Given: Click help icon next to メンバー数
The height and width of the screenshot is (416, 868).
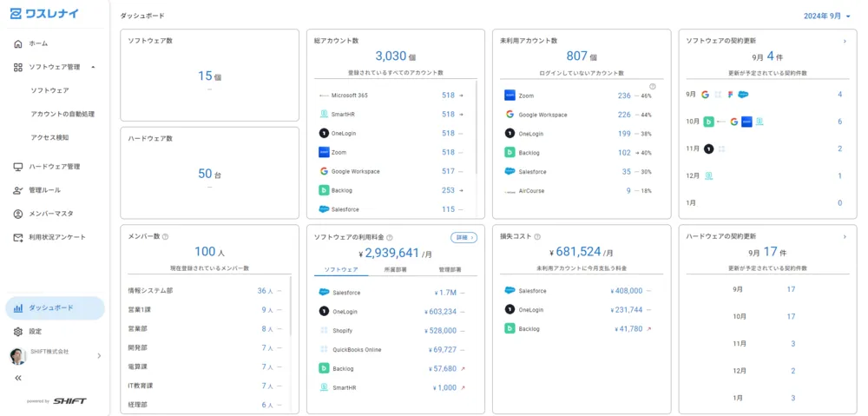Looking at the screenshot, I should click(166, 236).
